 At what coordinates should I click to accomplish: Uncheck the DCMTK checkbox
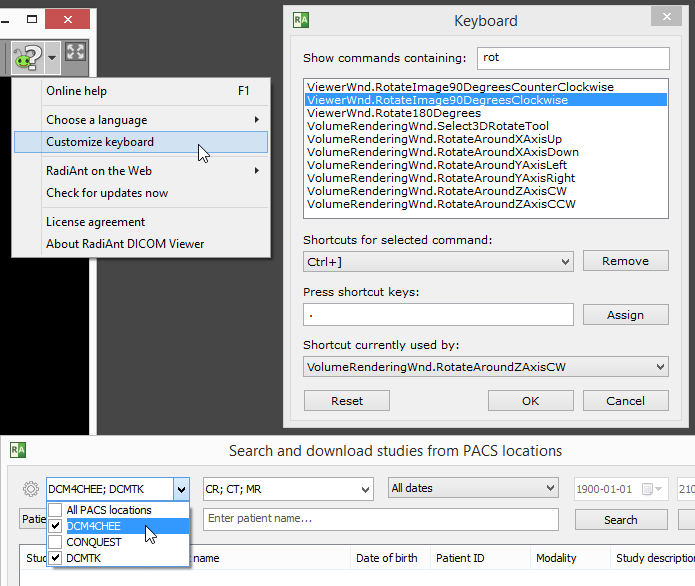click(55, 558)
